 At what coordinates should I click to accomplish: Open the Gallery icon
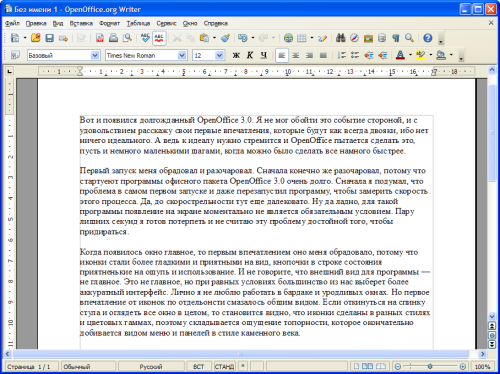(368, 38)
